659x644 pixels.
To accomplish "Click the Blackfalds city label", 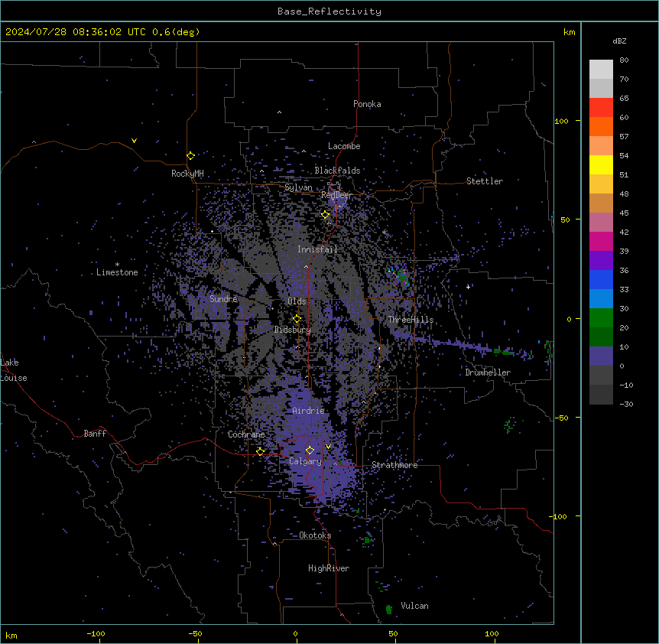I will (x=337, y=171).
